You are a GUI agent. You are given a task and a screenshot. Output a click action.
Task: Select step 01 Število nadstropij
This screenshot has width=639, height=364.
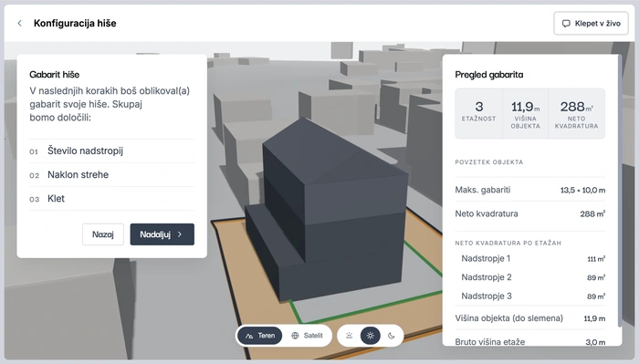click(x=111, y=151)
